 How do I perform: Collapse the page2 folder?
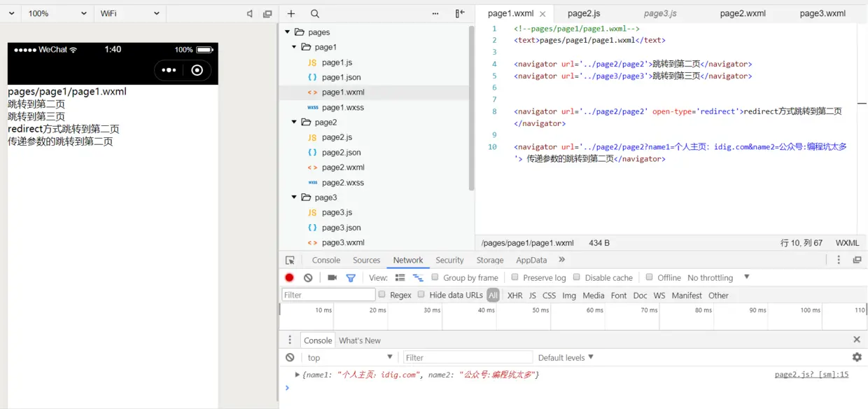click(294, 122)
